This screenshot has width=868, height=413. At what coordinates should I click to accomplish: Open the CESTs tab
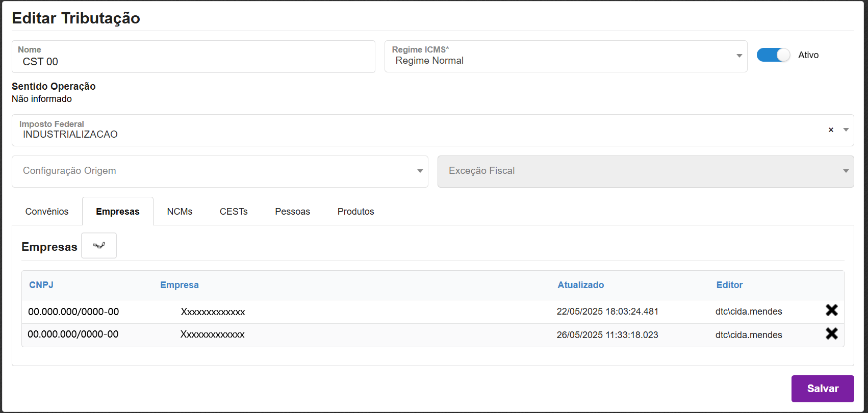tap(234, 212)
